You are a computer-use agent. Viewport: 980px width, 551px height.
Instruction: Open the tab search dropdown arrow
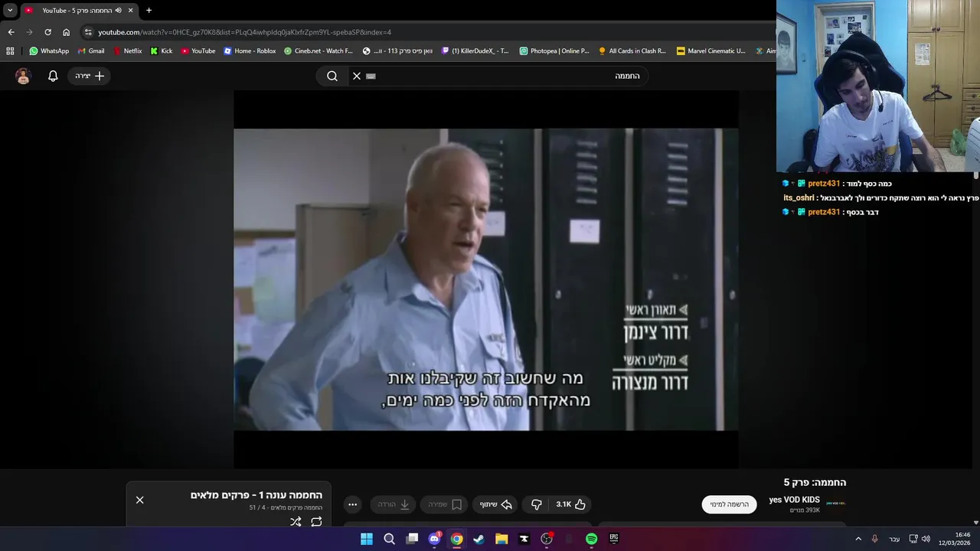click(x=10, y=11)
